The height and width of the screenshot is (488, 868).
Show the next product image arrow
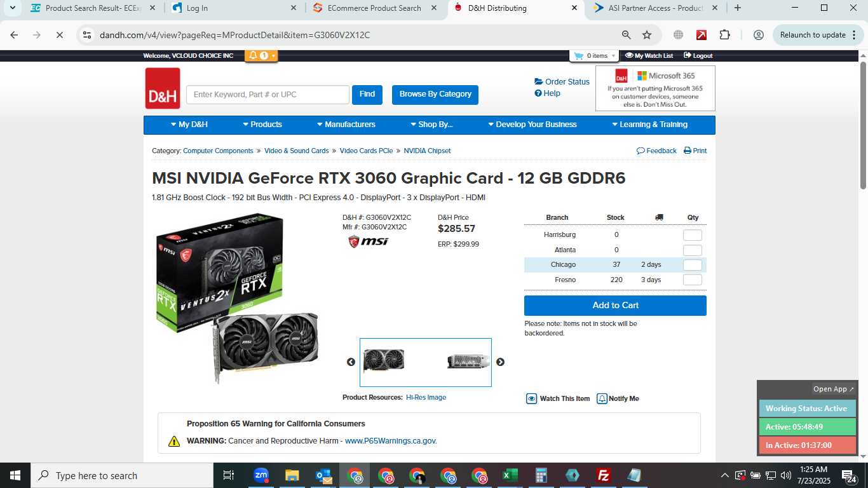pyautogui.click(x=500, y=362)
